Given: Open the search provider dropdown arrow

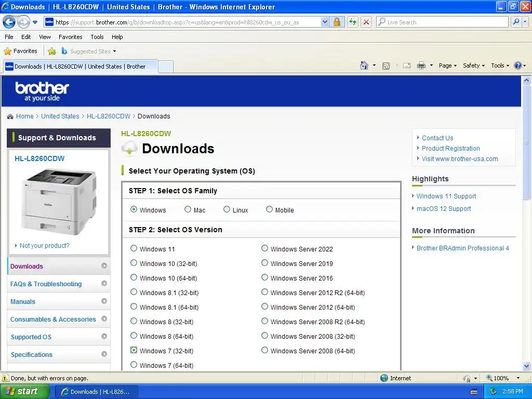Looking at the screenshot, I should [x=525, y=22].
